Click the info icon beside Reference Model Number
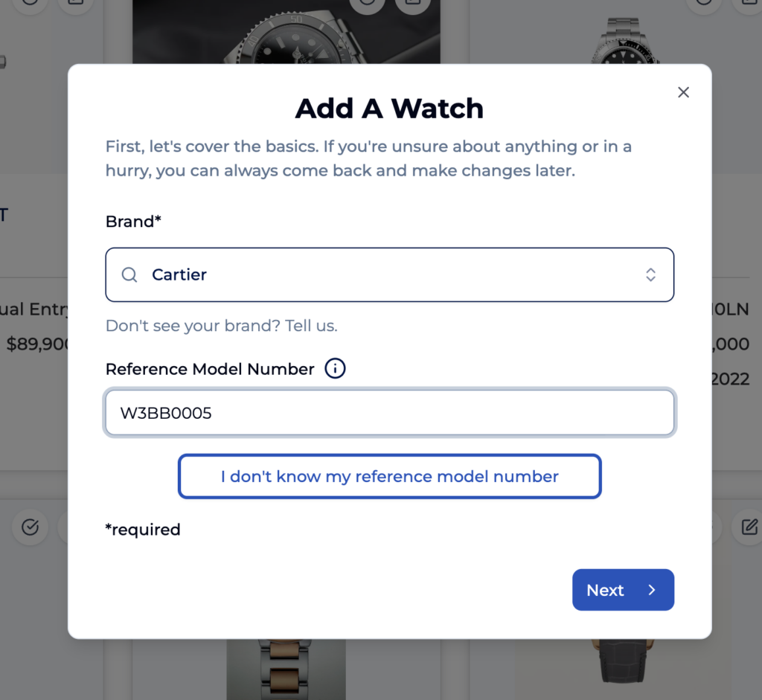 click(334, 368)
